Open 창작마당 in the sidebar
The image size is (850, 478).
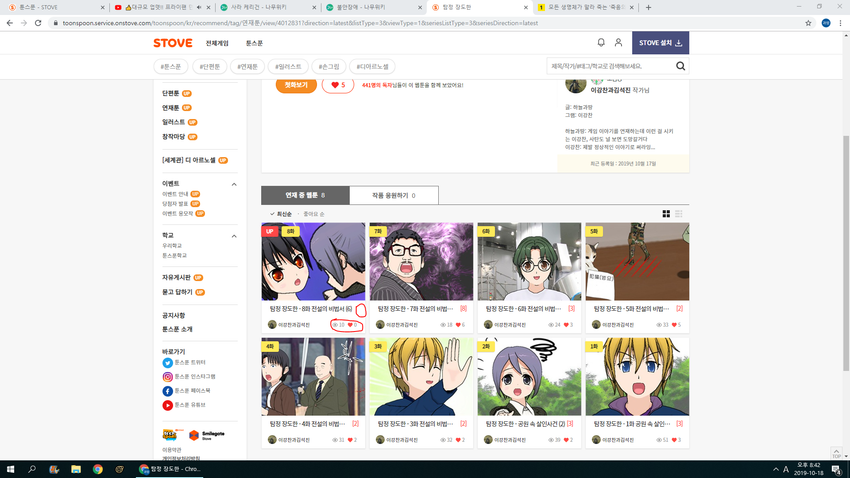click(x=173, y=137)
